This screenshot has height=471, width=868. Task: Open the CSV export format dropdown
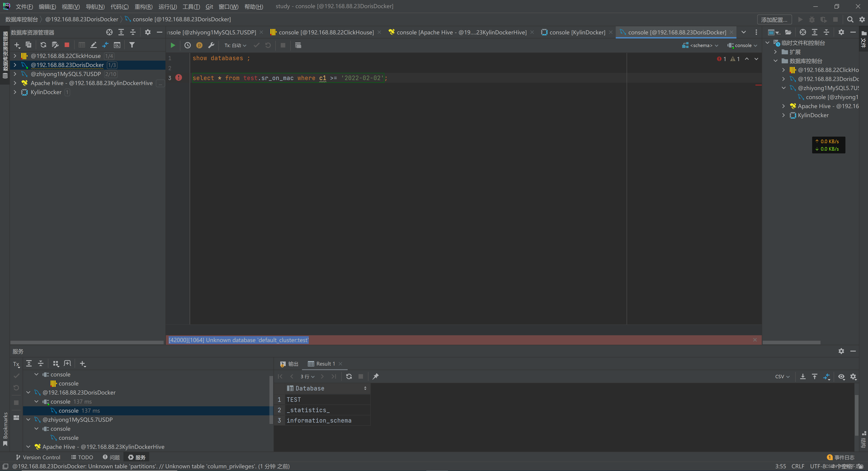[782, 376]
